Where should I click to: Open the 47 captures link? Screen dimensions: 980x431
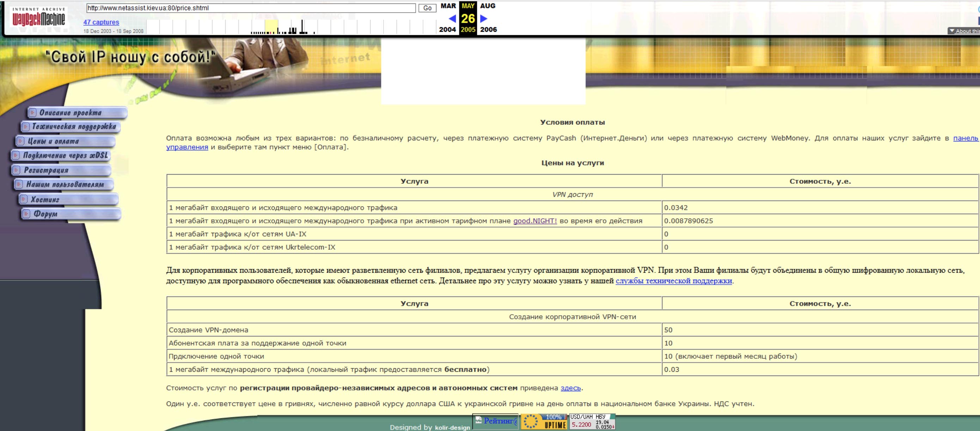tap(101, 22)
